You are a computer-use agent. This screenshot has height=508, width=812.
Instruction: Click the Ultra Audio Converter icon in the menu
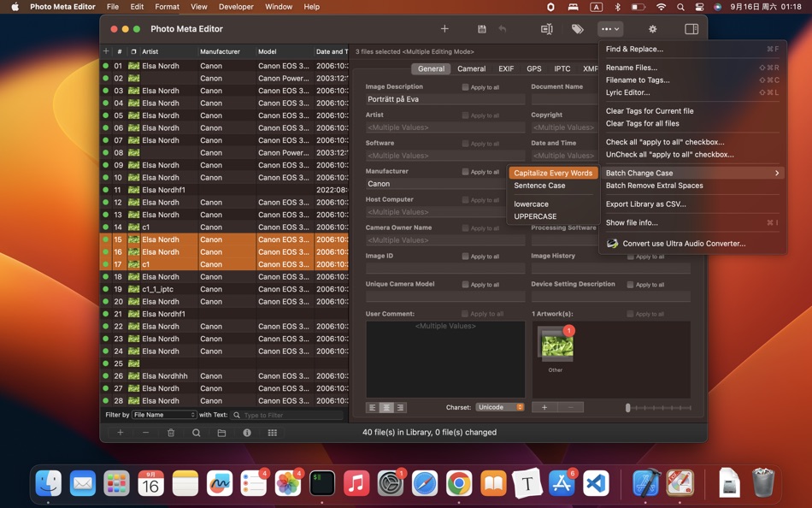coord(612,243)
